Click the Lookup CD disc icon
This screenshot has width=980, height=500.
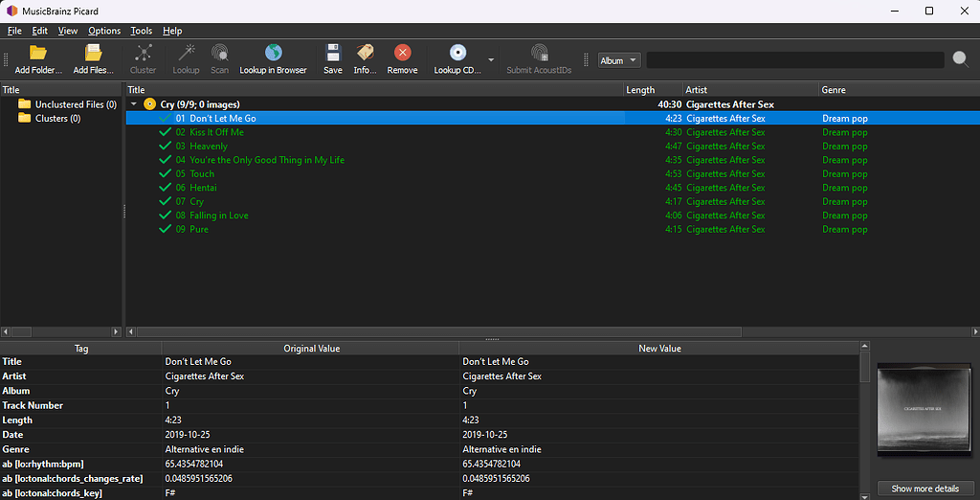coord(458,53)
